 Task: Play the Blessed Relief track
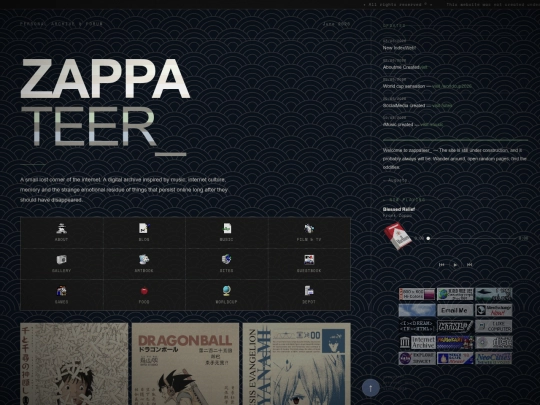pyautogui.click(x=455, y=265)
